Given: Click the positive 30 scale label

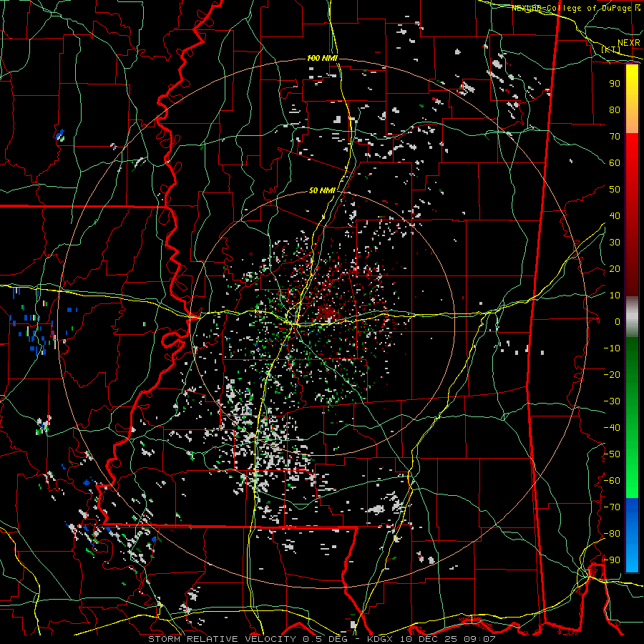Looking at the screenshot, I should 615,243.
